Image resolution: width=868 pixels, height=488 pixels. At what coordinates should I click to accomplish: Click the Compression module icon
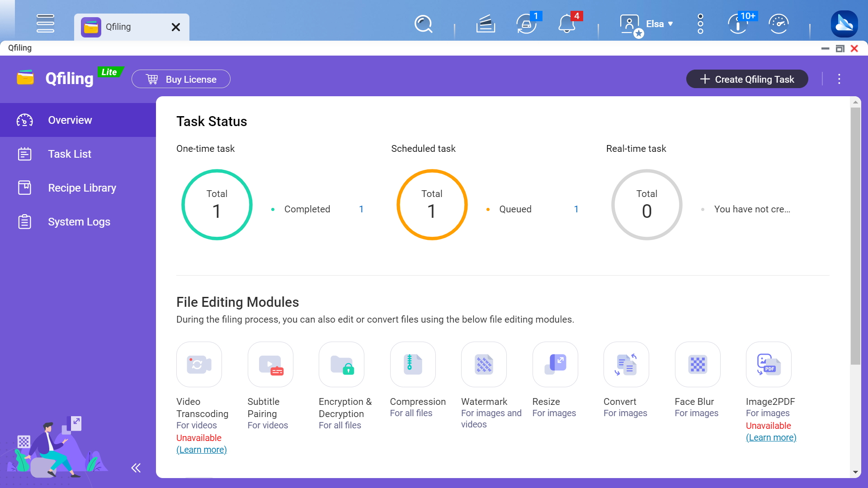point(413,364)
